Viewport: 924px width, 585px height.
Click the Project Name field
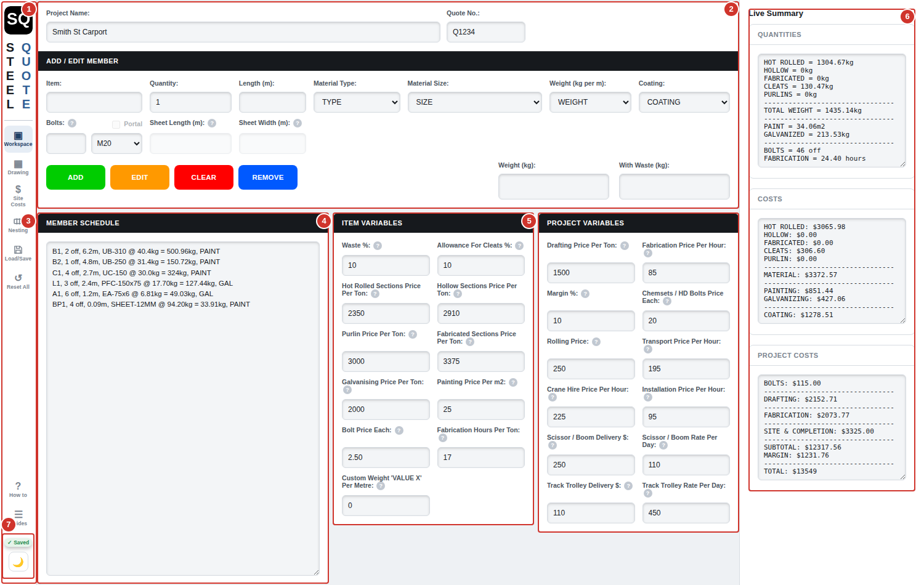(243, 32)
